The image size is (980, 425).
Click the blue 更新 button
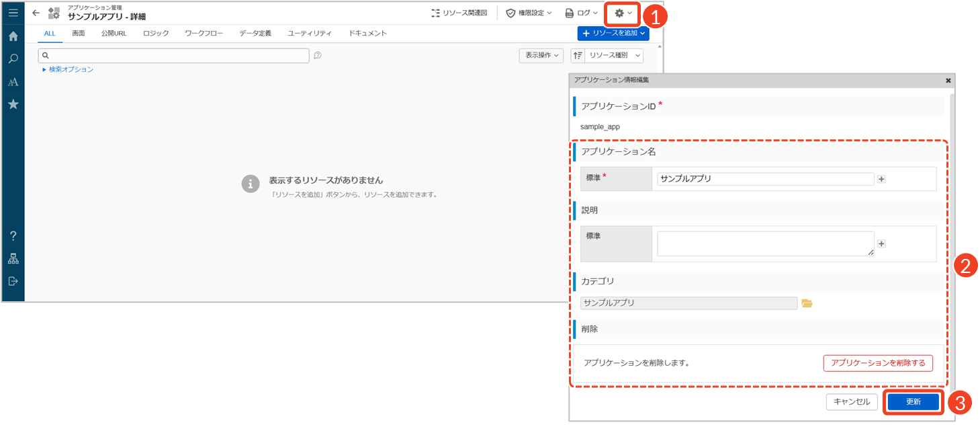(x=913, y=401)
